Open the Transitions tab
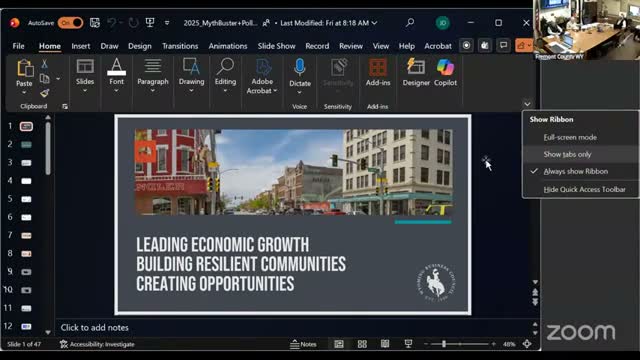 pos(180,46)
